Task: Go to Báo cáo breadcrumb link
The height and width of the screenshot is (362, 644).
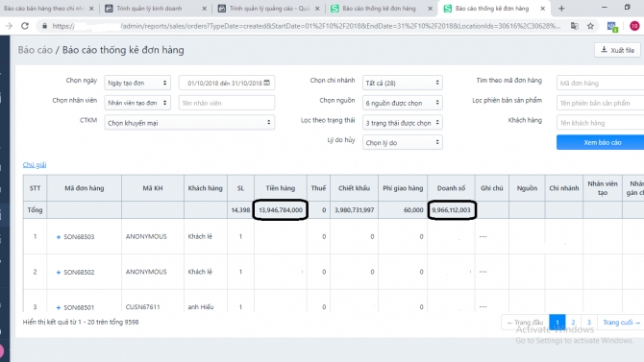Action: coord(36,50)
